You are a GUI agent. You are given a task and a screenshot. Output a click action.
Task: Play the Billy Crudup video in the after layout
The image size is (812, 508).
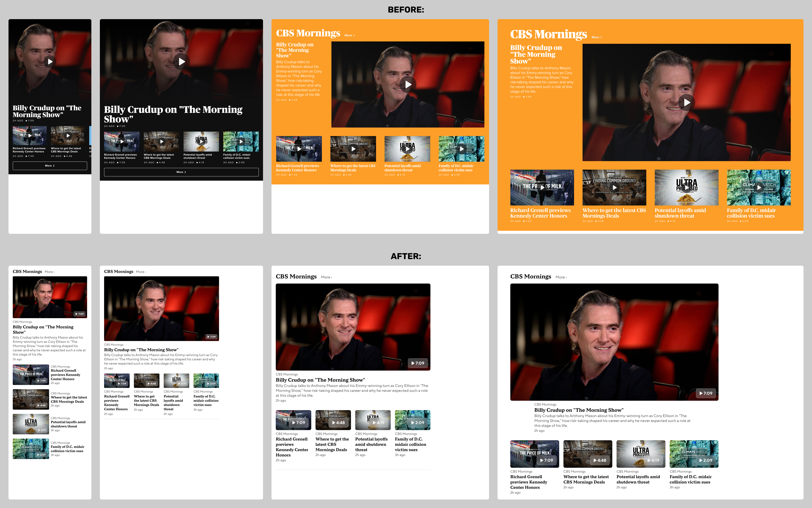point(353,328)
